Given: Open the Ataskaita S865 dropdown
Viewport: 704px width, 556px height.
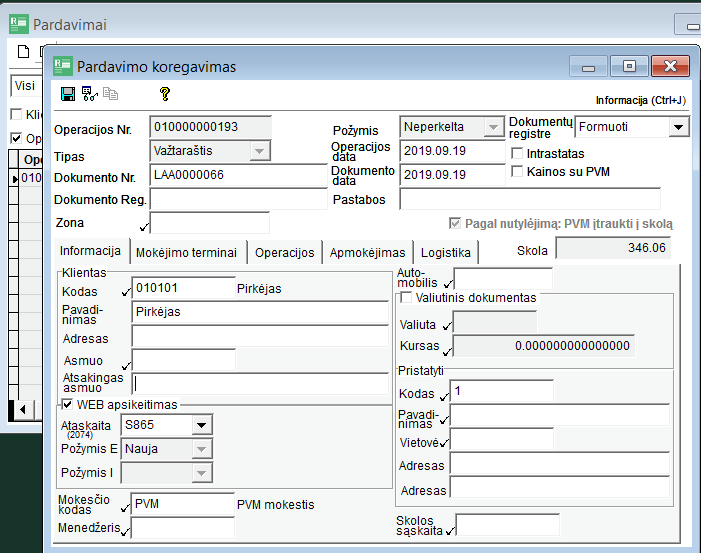Looking at the screenshot, I should coord(202,425).
